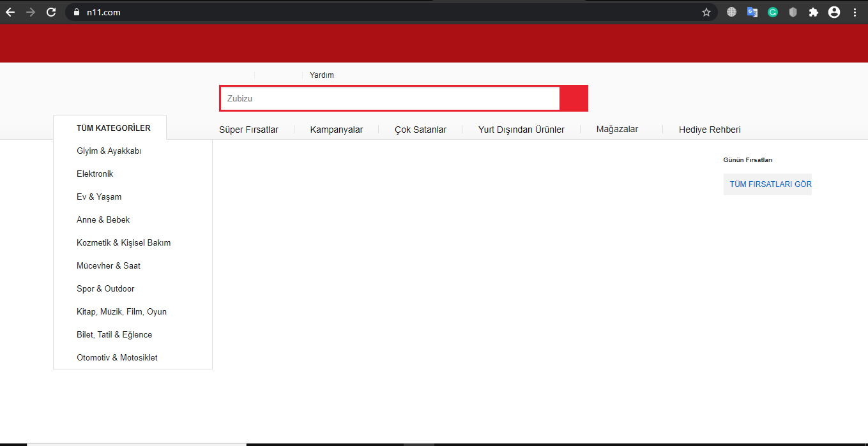Open Otomotiv & Motosiklet category
This screenshot has width=868, height=446.
[117, 358]
